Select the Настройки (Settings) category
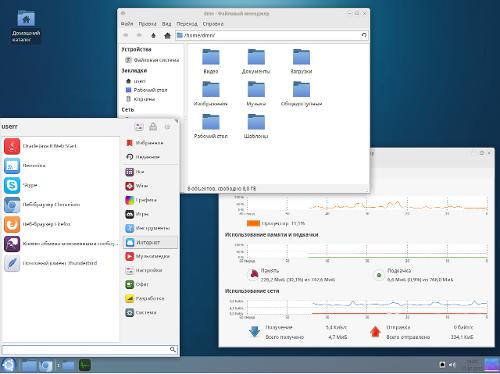The width and height of the screenshot is (500, 374). [x=151, y=270]
